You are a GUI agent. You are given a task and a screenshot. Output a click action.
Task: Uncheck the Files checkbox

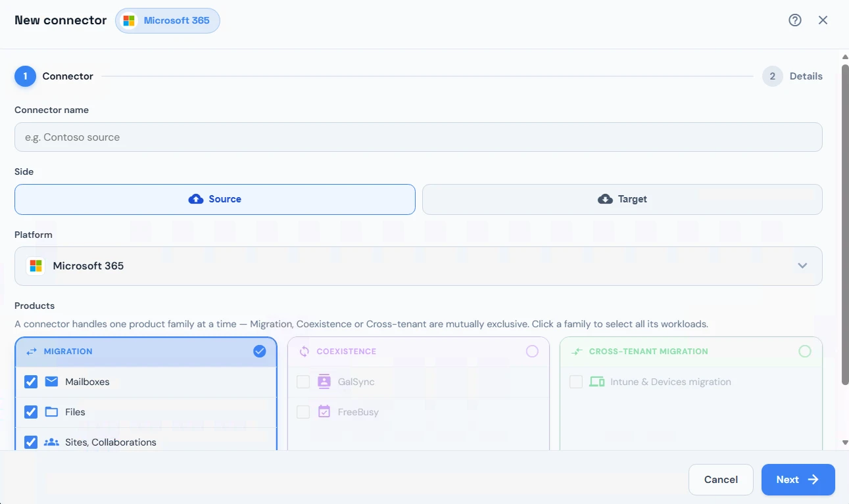tap(31, 412)
